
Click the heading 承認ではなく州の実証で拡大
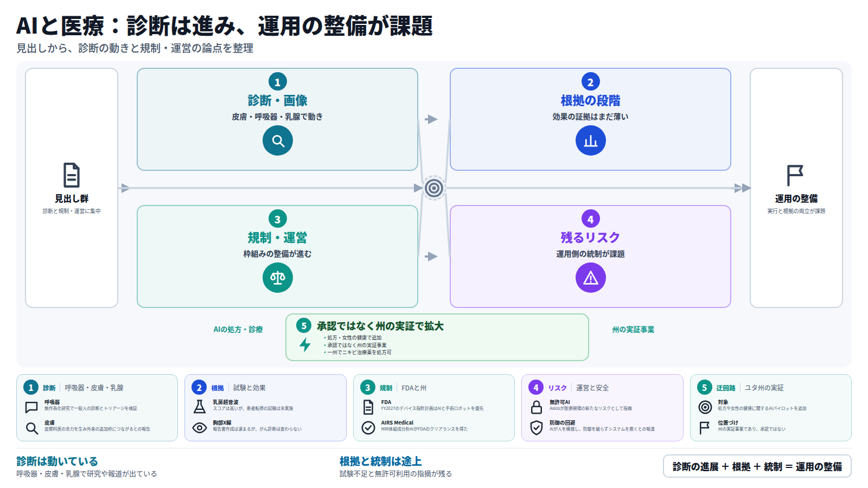tap(380, 326)
